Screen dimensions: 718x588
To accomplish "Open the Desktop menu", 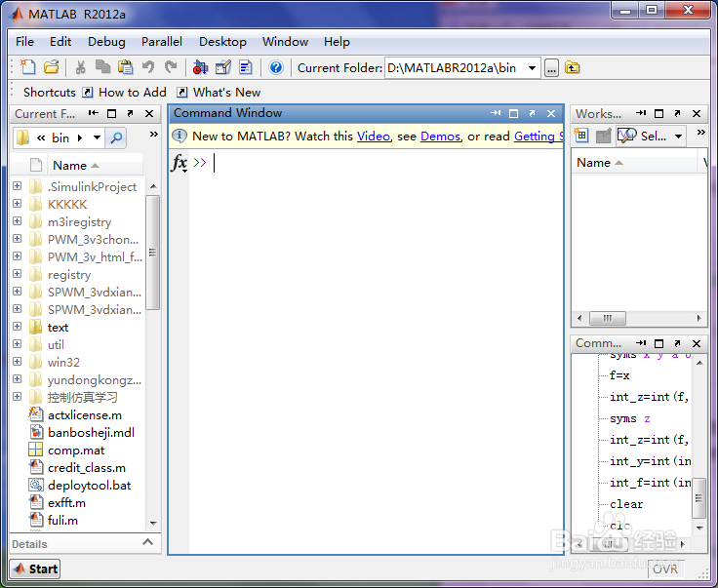I will 222,42.
